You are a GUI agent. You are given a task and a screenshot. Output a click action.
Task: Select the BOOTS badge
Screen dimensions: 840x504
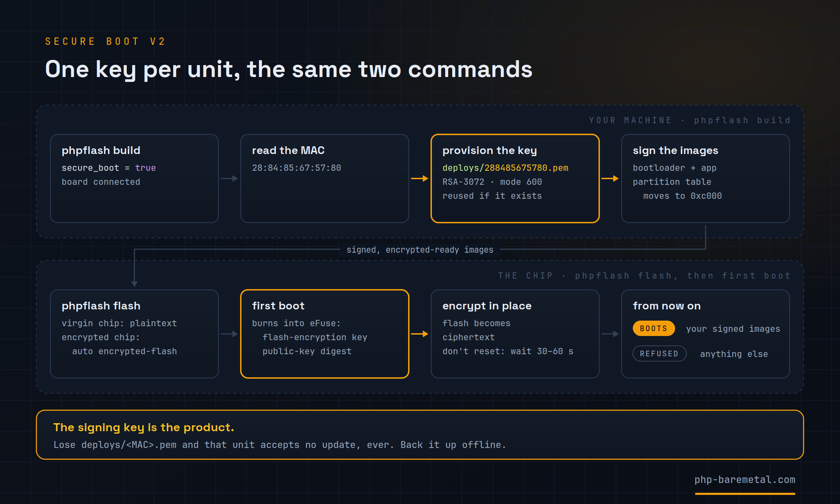[653, 329]
